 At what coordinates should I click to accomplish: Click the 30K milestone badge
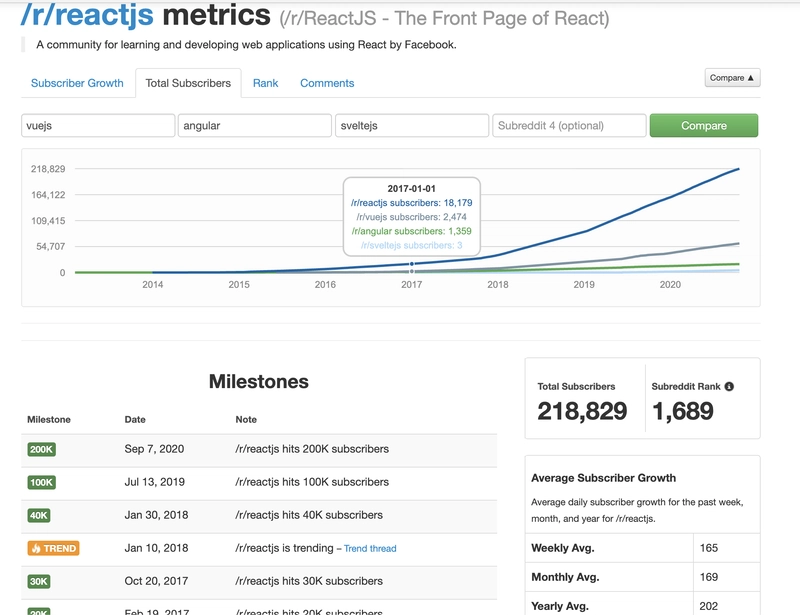click(39, 581)
